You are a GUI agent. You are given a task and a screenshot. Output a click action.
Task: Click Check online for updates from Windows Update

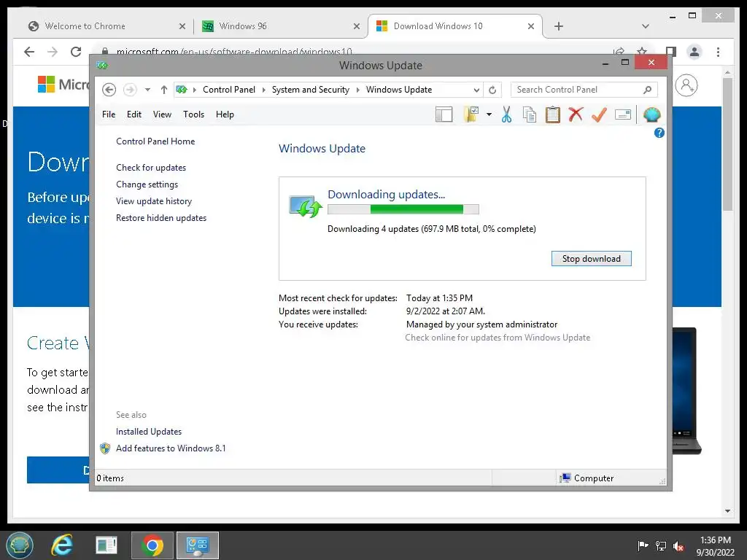(x=498, y=338)
